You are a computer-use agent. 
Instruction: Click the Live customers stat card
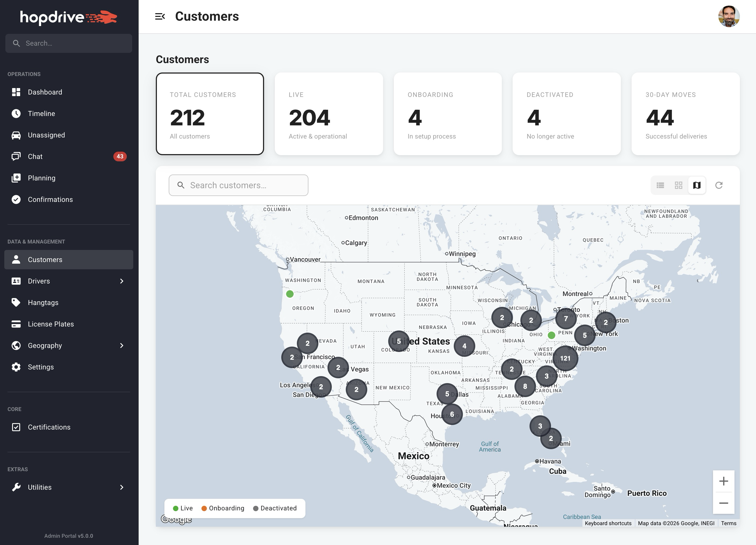tap(329, 114)
